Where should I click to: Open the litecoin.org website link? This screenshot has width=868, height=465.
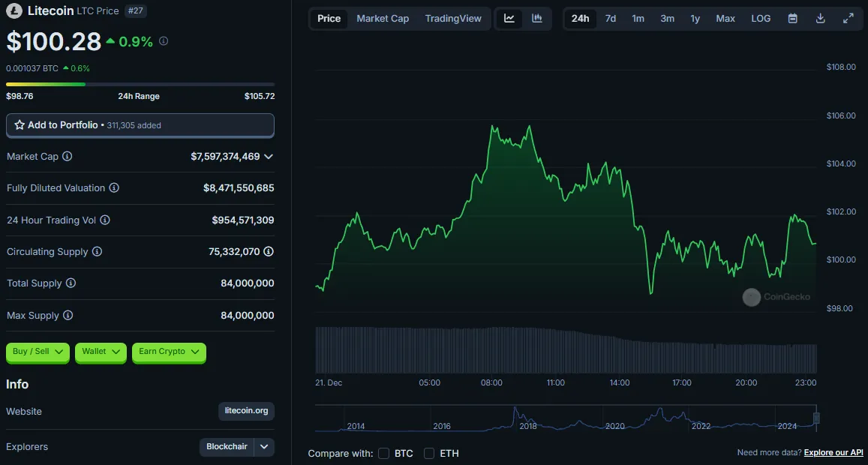[x=246, y=411]
